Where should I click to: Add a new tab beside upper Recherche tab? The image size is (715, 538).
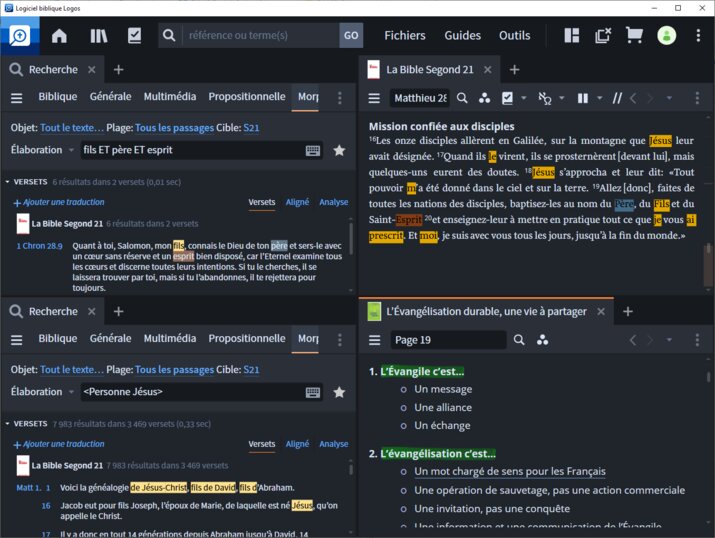tap(119, 70)
